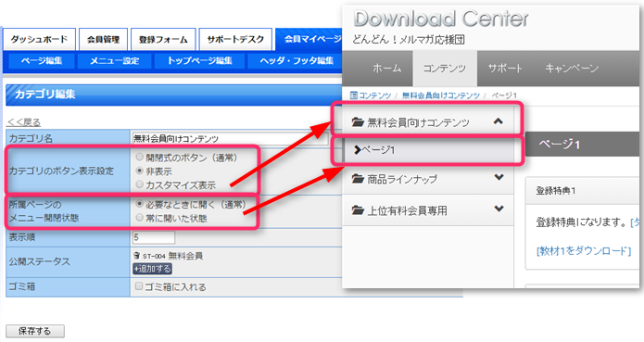
Task: Choose カスタマイズ表示 radio option
Action: 140,184
